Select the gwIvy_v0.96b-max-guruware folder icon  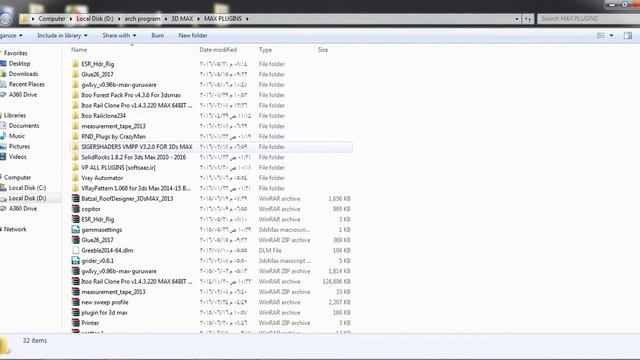76,84
